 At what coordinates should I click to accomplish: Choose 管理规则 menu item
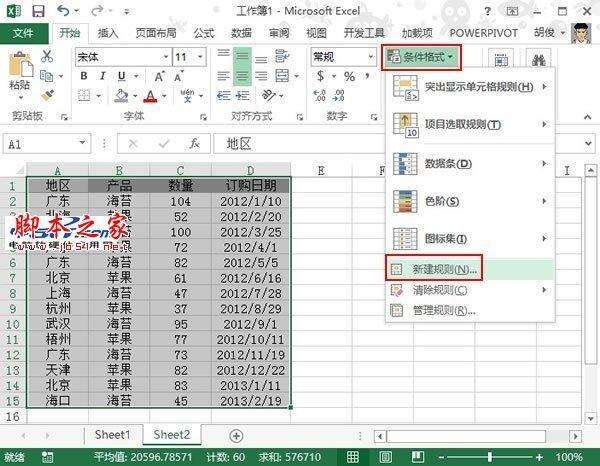pyautogui.click(x=470, y=310)
